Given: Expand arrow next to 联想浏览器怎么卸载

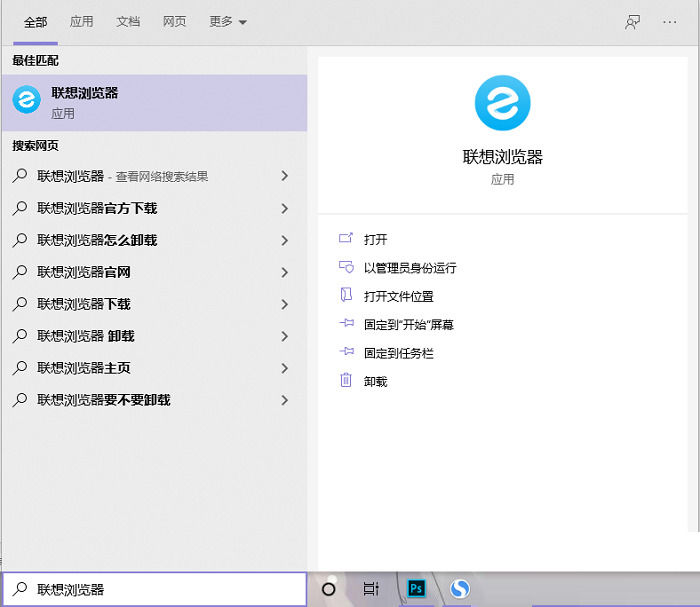Looking at the screenshot, I should pyautogui.click(x=285, y=240).
